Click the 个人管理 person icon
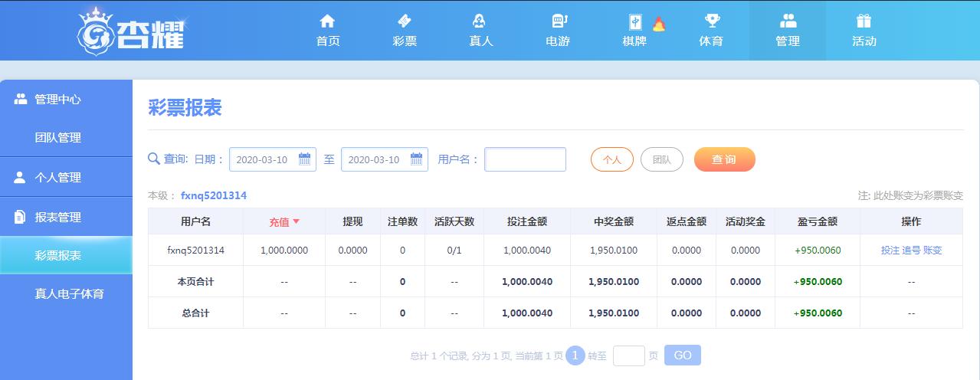 click(20, 177)
